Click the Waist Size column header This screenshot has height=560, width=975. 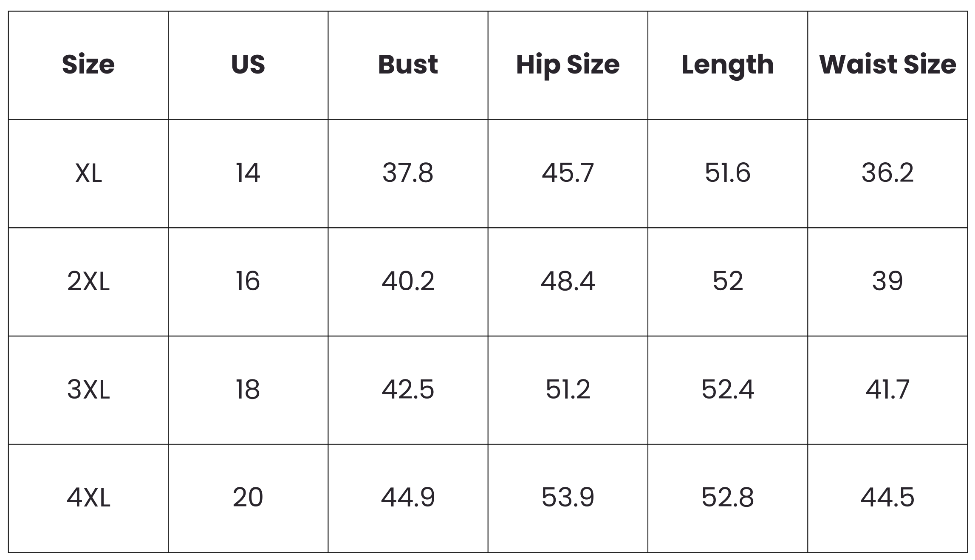pos(887,65)
